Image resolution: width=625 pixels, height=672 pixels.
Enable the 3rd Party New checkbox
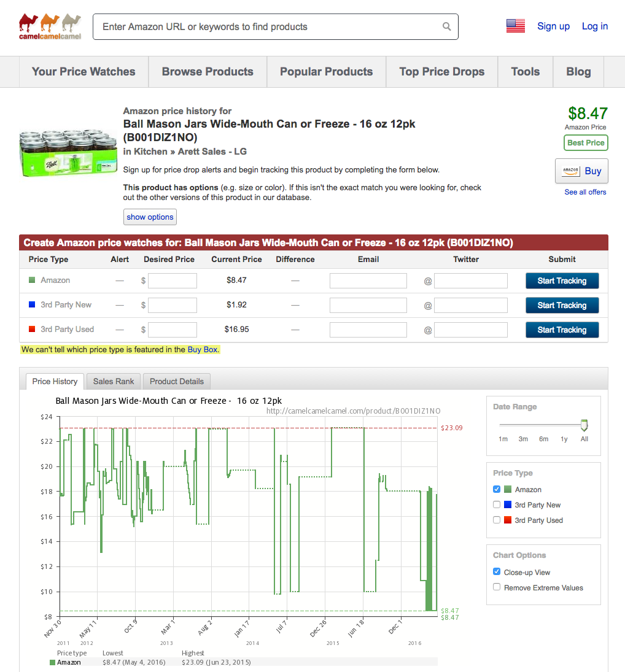tap(497, 504)
